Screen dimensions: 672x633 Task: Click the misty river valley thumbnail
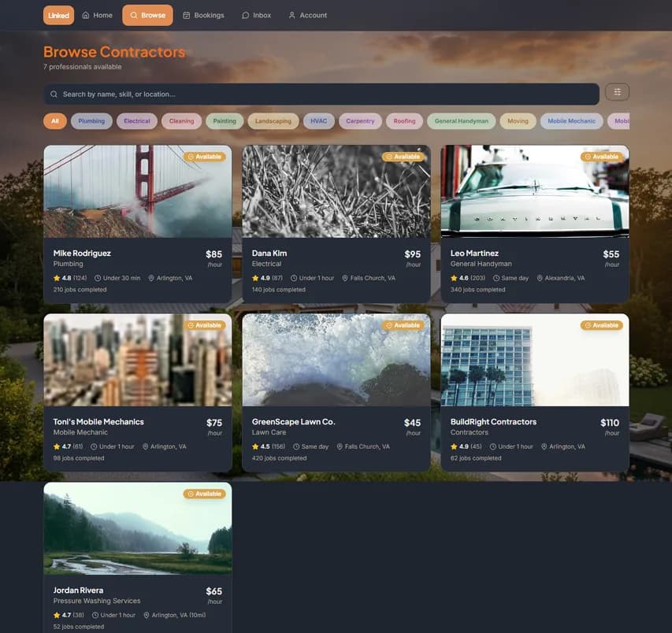138,528
